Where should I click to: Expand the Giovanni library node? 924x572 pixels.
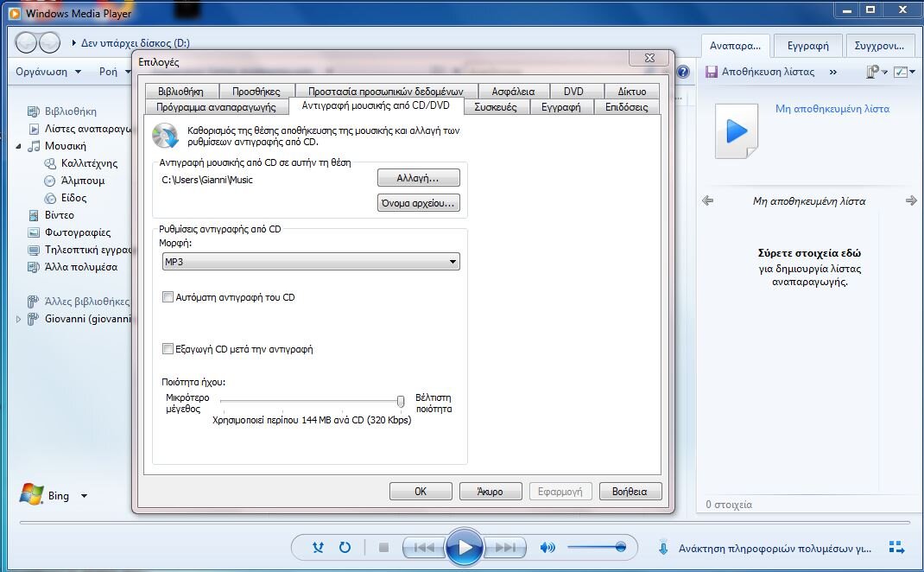(x=18, y=319)
